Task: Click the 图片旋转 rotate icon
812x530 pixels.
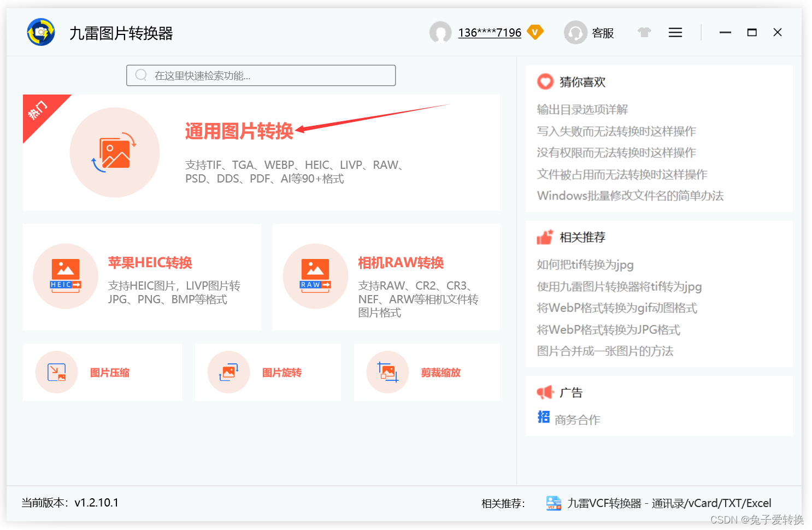Action: (x=229, y=373)
